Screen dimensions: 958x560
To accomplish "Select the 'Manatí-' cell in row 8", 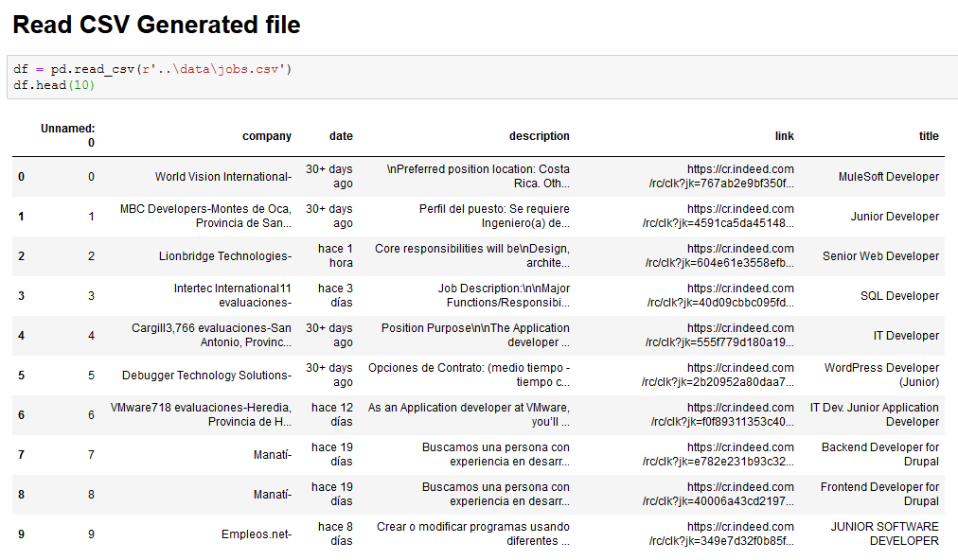I will click(273, 494).
